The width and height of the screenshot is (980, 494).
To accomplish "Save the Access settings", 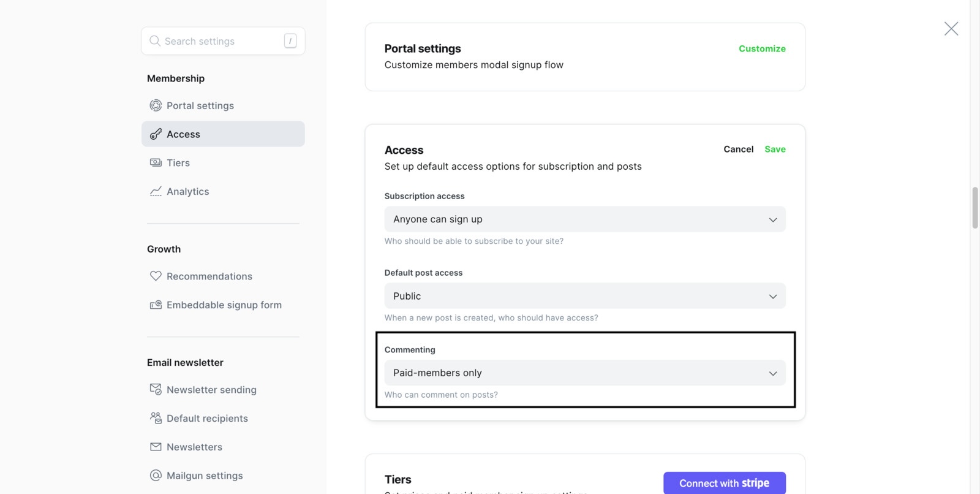I will coord(775,149).
